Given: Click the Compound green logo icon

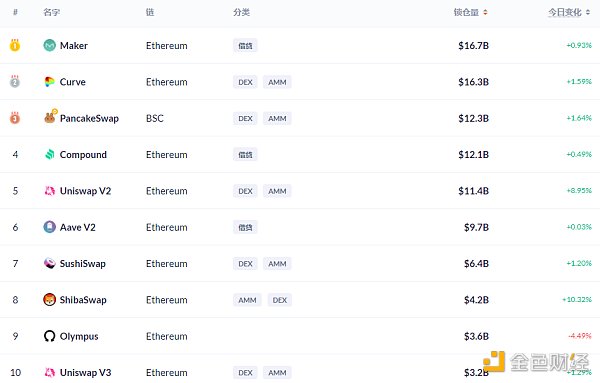Looking at the screenshot, I should coord(49,155).
